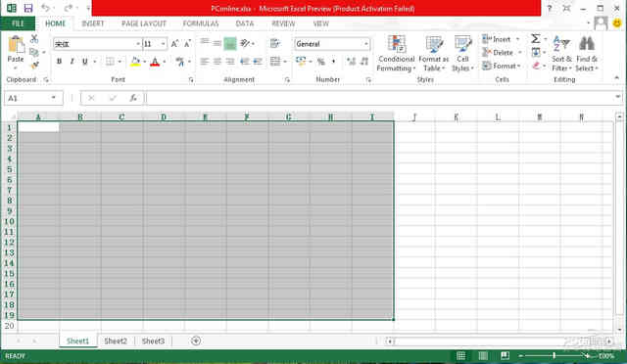Click the Increase Indent icon
The height and width of the screenshot is (364, 627).
[258, 61]
